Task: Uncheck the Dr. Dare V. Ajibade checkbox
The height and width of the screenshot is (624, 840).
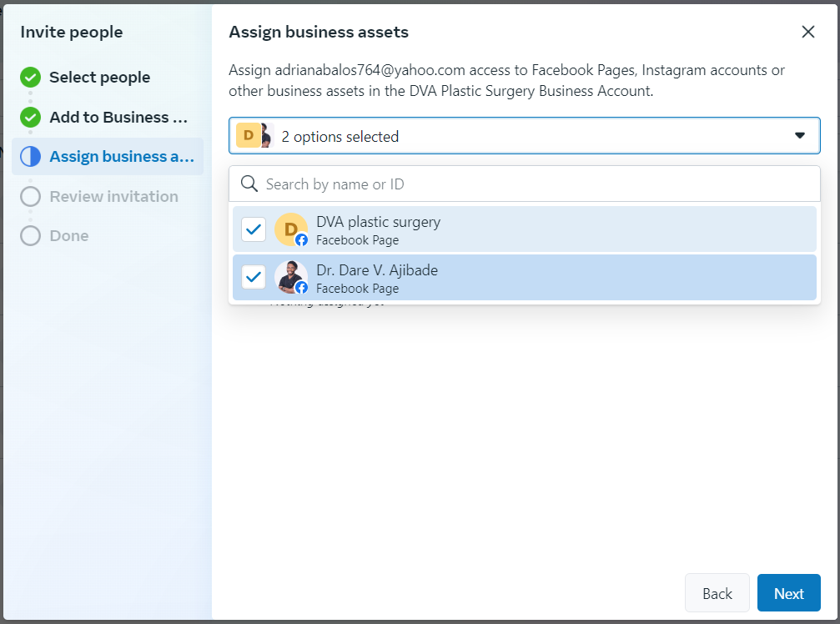Action: (x=254, y=277)
